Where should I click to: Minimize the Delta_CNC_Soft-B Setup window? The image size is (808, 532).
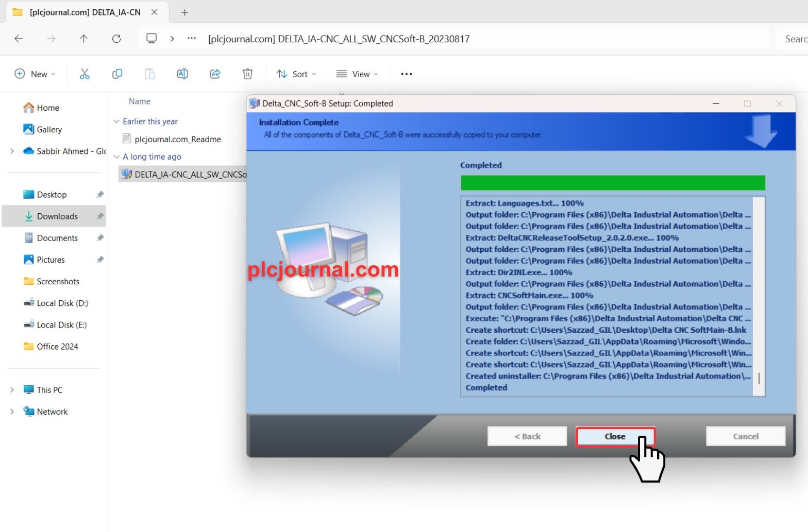point(716,104)
